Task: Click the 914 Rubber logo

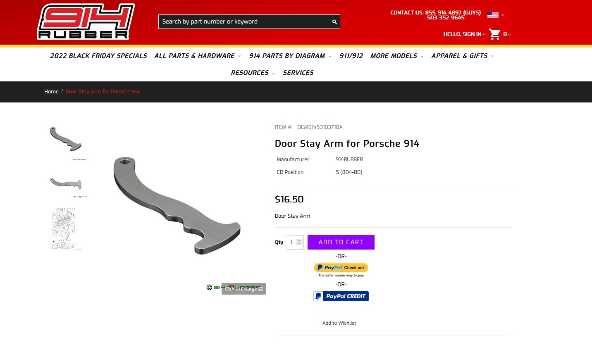Action: tap(86, 22)
